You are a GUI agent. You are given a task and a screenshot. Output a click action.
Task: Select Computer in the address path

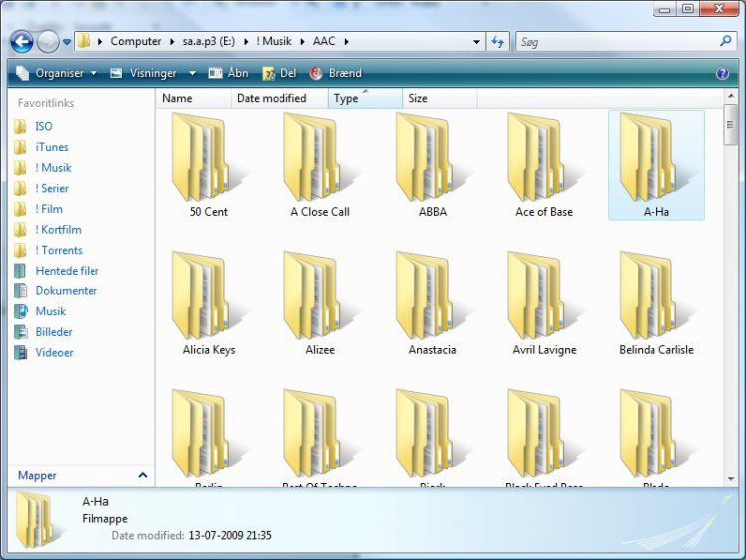[x=136, y=41]
